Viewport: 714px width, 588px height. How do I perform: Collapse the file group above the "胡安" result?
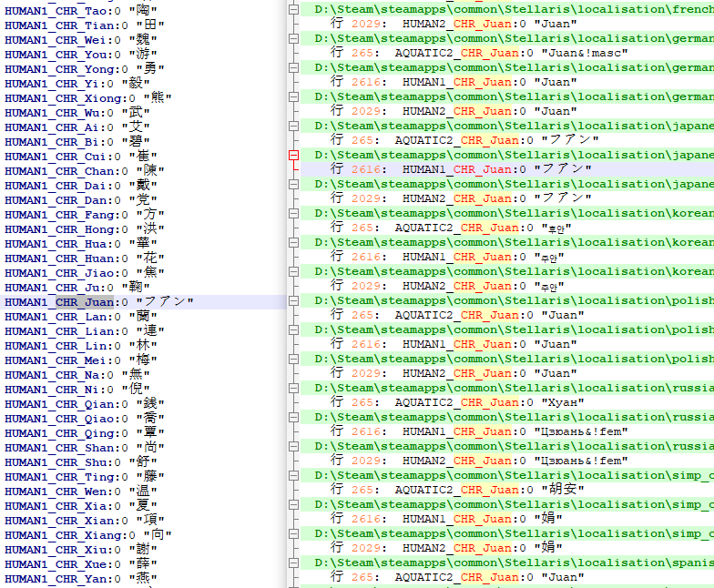point(293,475)
